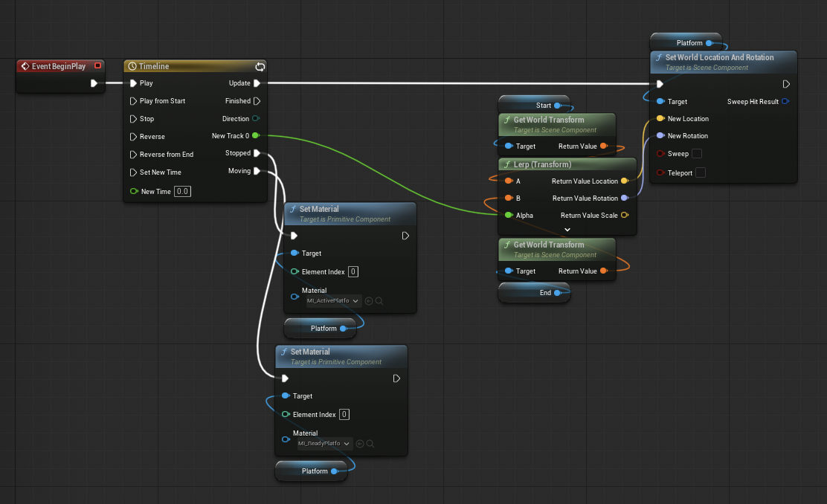This screenshot has height=504, width=827.
Task: Click the Return Value Scale output pin
Action: pyautogui.click(x=625, y=215)
